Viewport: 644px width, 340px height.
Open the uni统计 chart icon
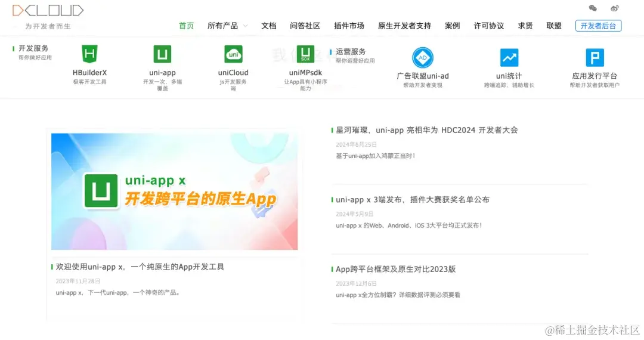(509, 57)
